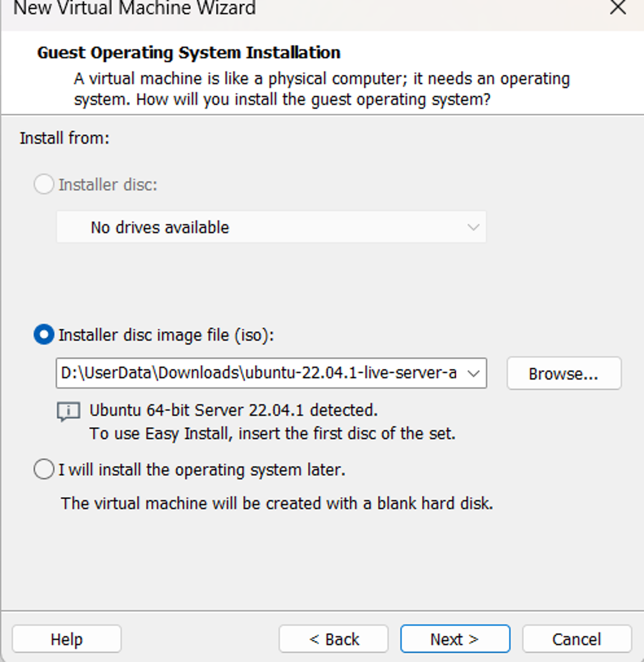Go to the Next wizard step
The width and height of the screenshot is (644, 662).
[x=455, y=639]
